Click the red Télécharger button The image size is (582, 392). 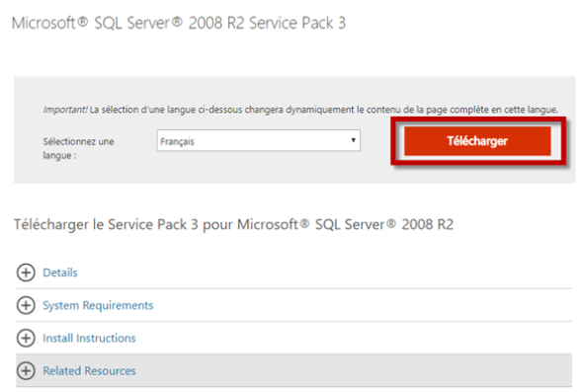click(x=477, y=141)
